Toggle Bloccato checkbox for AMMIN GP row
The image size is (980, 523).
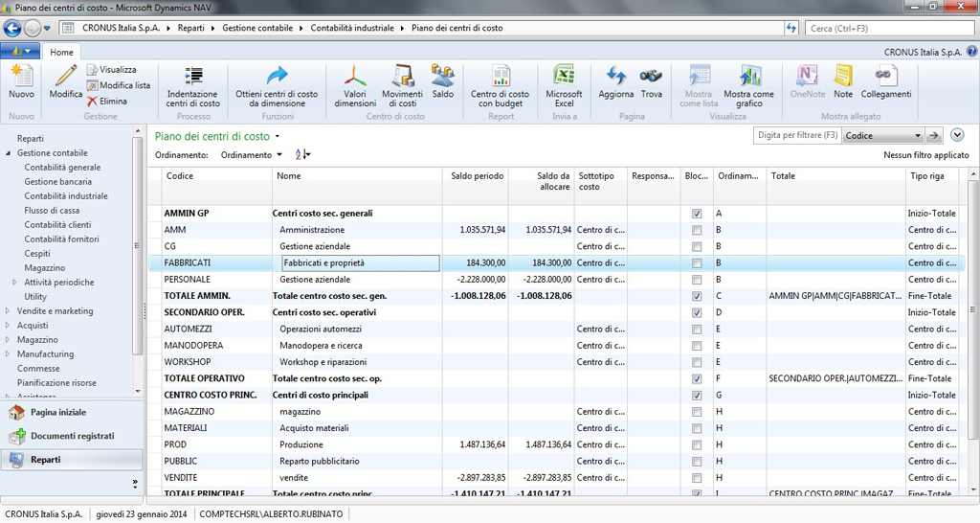(x=697, y=214)
